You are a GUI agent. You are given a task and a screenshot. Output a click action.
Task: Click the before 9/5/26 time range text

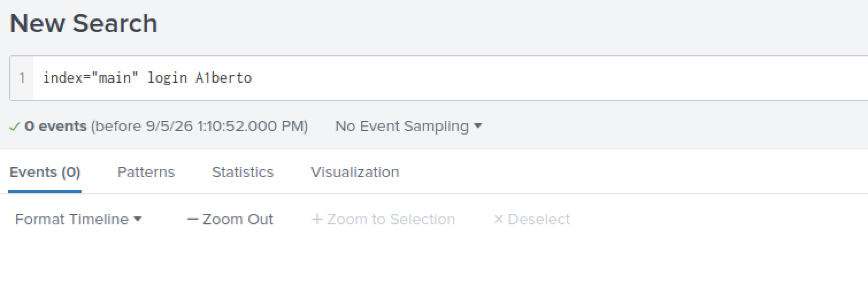(199, 127)
